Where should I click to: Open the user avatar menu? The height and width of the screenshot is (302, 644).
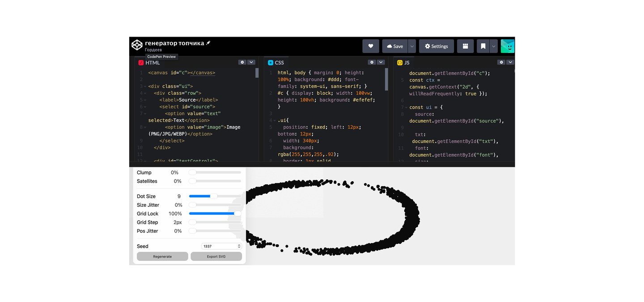click(x=508, y=46)
